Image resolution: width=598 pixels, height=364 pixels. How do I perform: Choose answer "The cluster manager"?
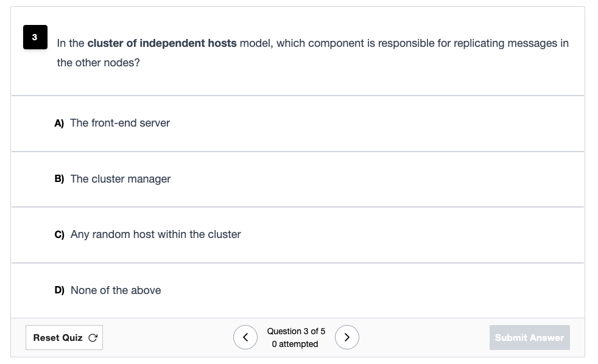click(x=297, y=179)
